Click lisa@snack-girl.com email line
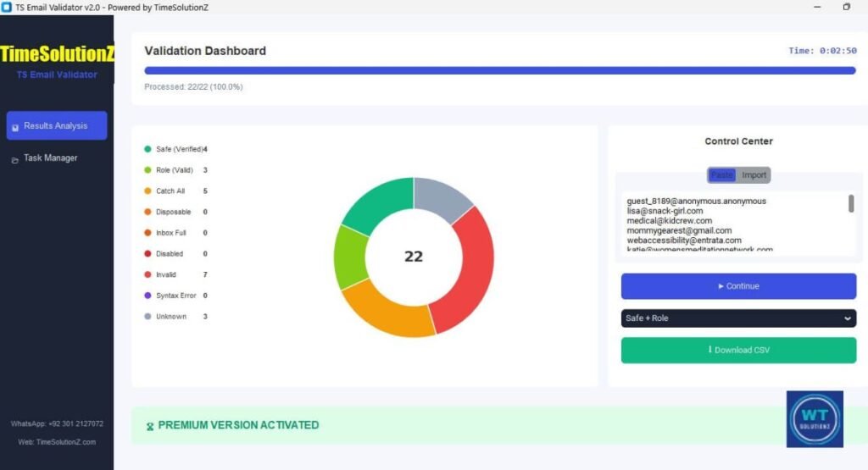This screenshot has height=470, width=868. coord(665,211)
